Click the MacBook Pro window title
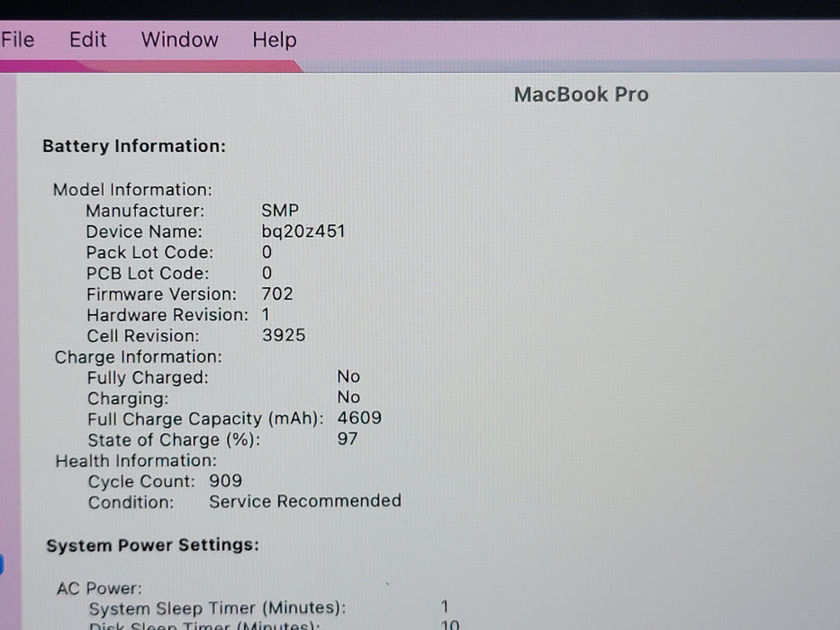840x630 pixels. (x=582, y=94)
